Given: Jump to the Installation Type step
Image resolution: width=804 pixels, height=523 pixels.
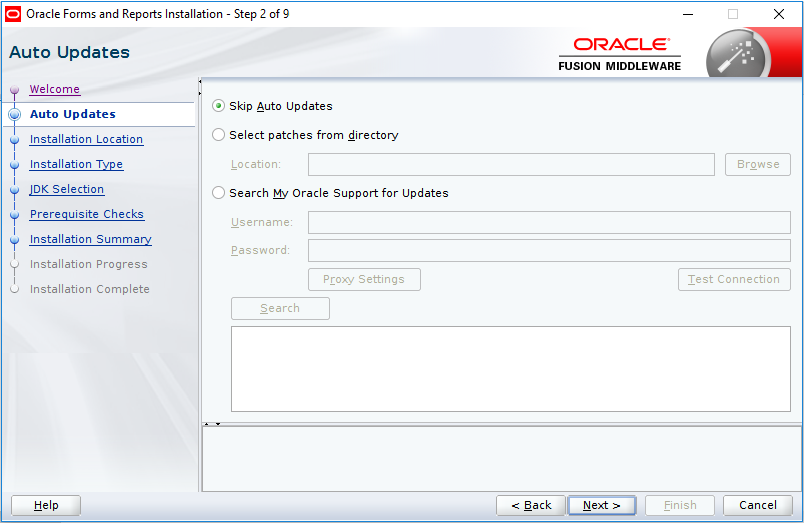Looking at the screenshot, I should 76,164.
